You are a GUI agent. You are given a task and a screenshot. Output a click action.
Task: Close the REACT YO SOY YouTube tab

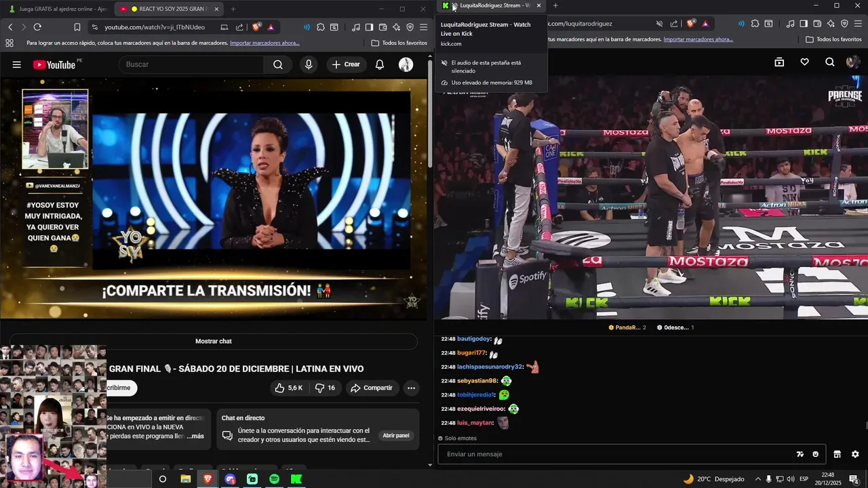[216, 9]
